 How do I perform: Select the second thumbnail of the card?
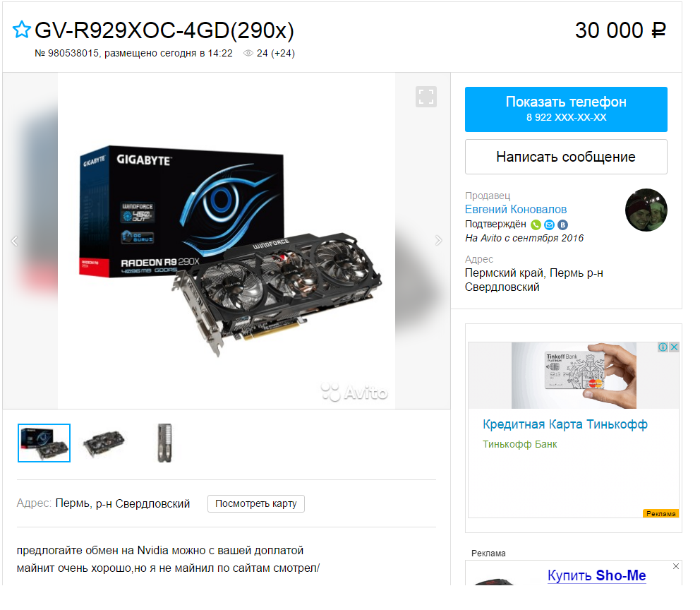104,443
